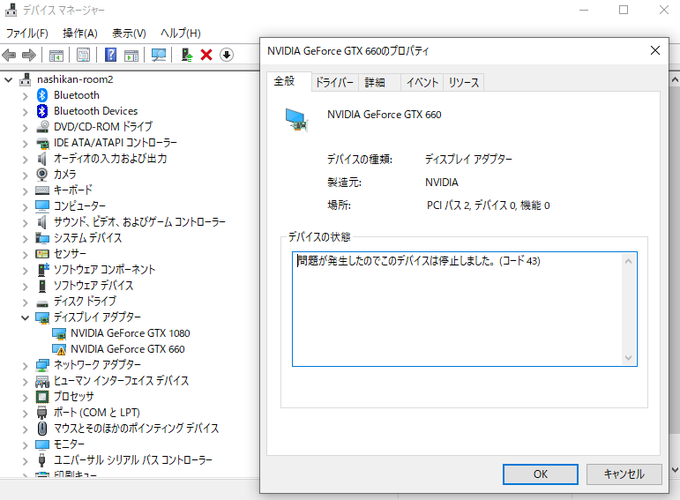This screenshot has height=500, width=680.
Task: Click the Bluetooth Devices category icon
Action: click(42, 111)
